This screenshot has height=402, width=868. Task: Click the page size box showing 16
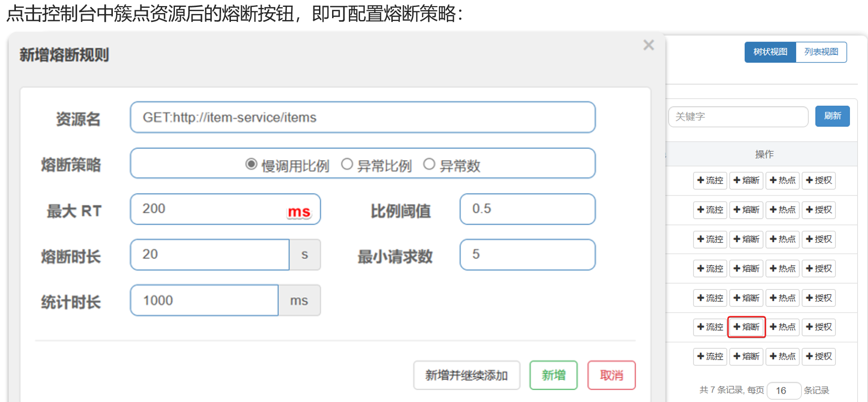coord(784,391)
